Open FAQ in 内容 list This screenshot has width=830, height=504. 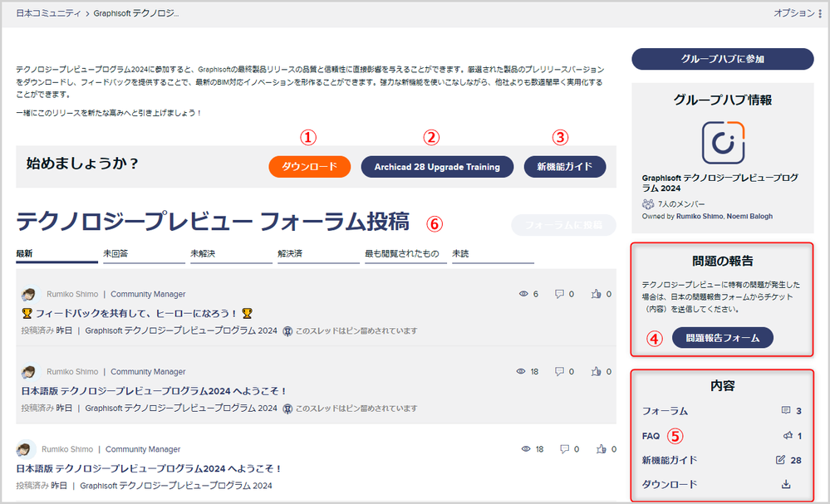(651, 436)
